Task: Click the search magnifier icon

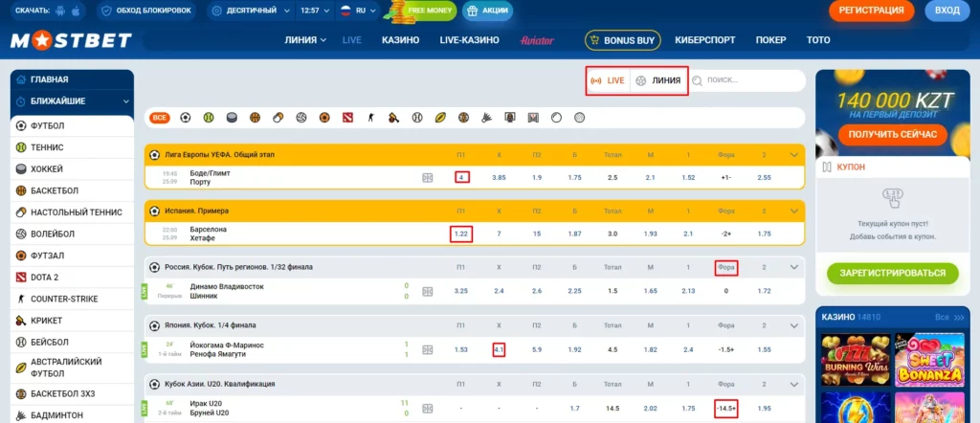Action: coord(697,80)
